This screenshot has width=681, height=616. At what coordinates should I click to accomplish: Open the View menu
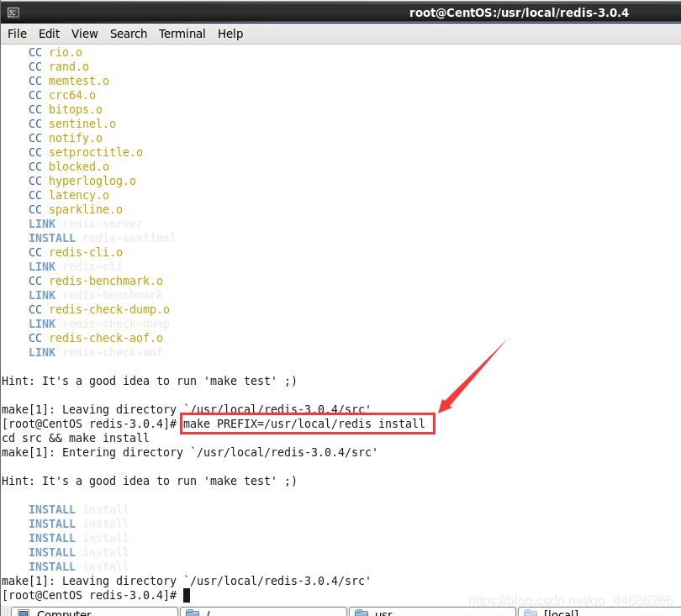pos(84,34)
